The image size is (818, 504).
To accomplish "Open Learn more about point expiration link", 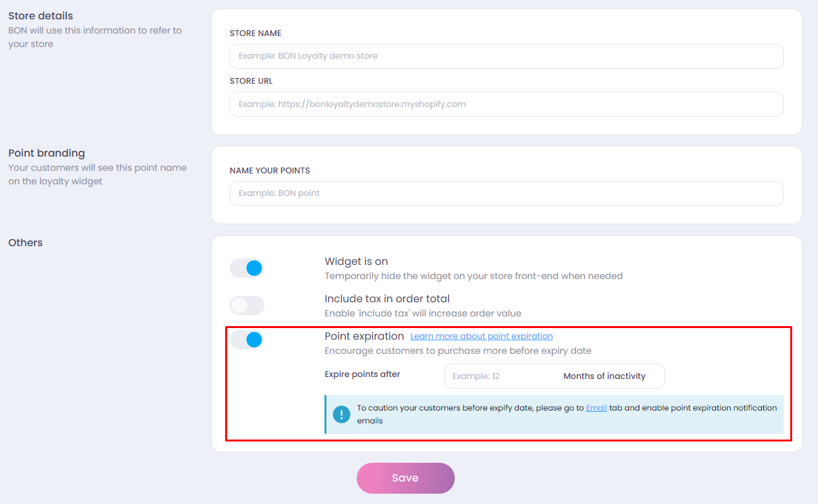I will click(481, 336).
